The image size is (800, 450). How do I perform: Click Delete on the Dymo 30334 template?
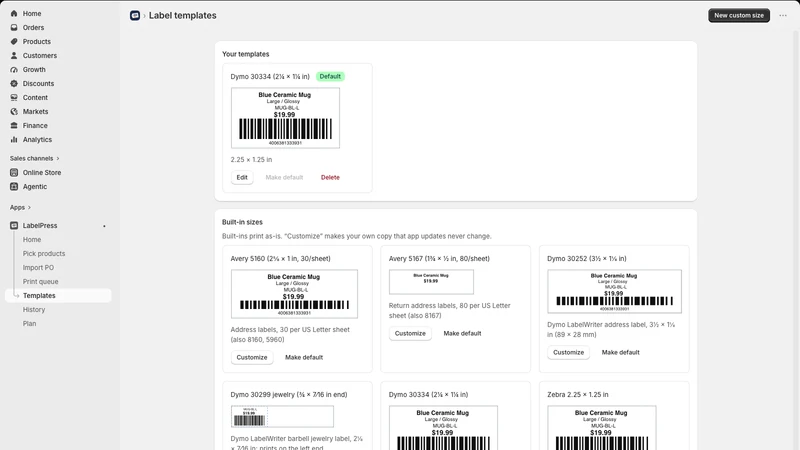pos(330,178)
